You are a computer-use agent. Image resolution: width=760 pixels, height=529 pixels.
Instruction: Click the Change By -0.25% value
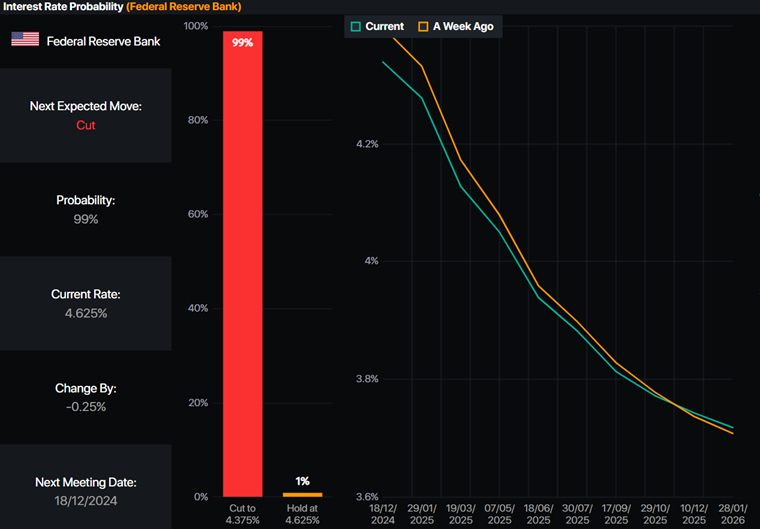click(85, 407)
